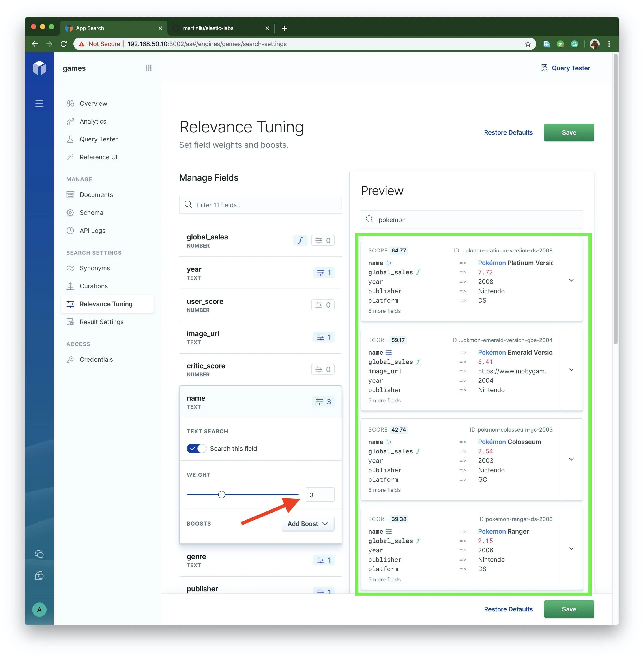Screen dimensions: 644x658
Task: Click the user avatar labeled A
Action: coord(39,609)
